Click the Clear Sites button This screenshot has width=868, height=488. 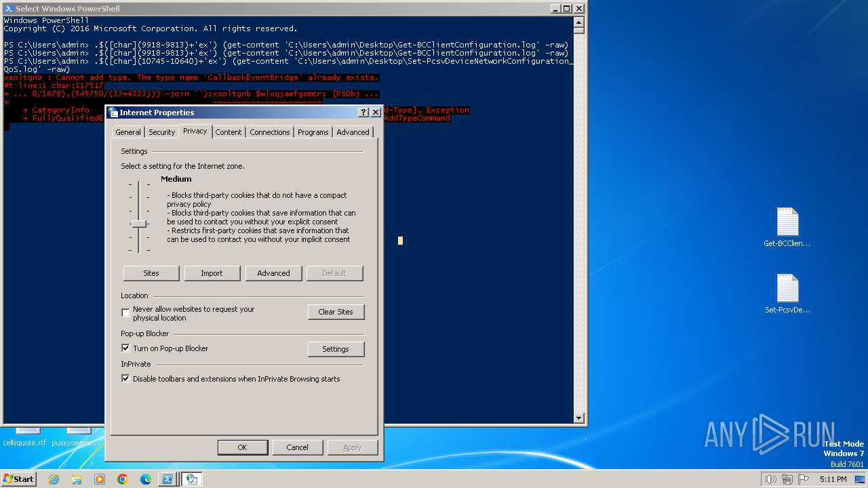pyautogui.click(x=336, y=312)
